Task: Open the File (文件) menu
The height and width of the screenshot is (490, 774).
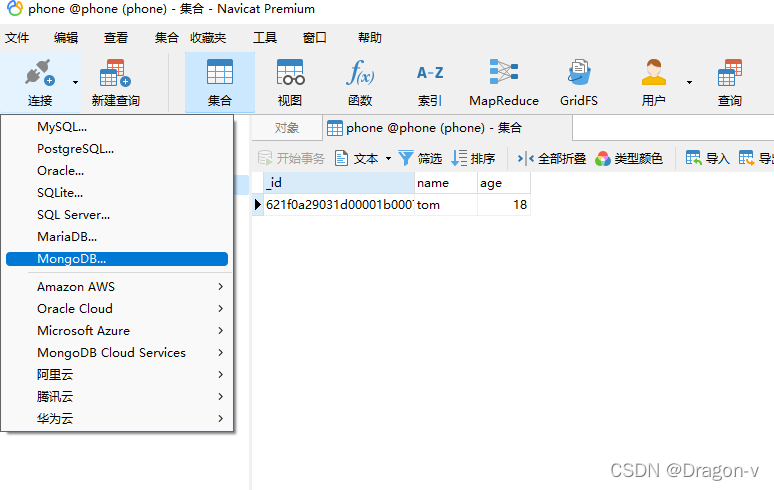Action: tap(17, 38)
